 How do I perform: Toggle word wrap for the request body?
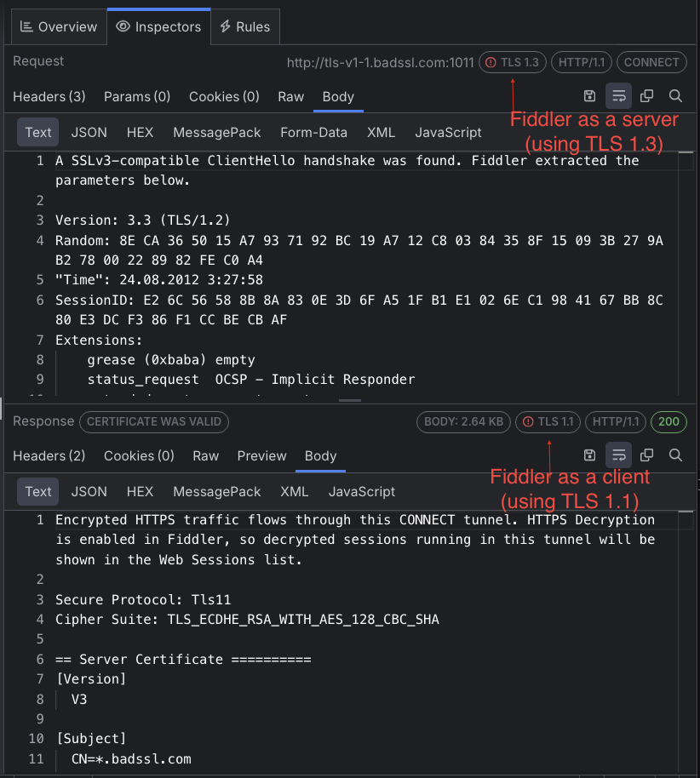point(618,96)
